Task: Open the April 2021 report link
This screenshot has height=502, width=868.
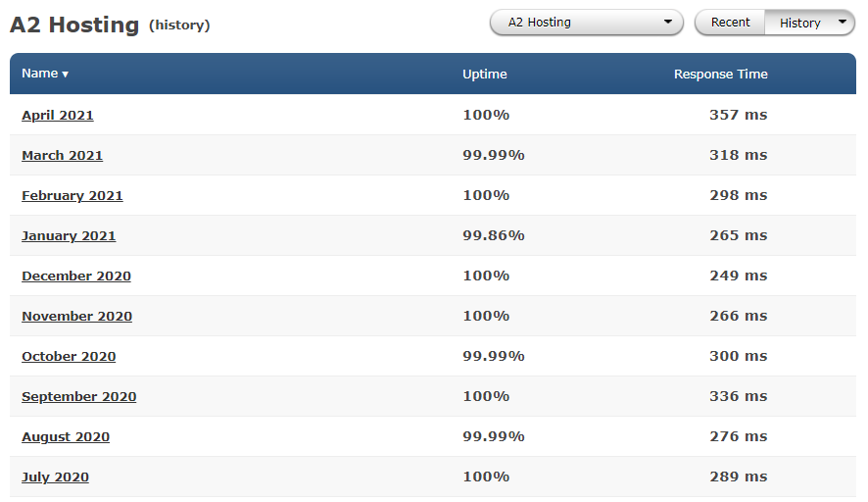Action: coord(58,116)
